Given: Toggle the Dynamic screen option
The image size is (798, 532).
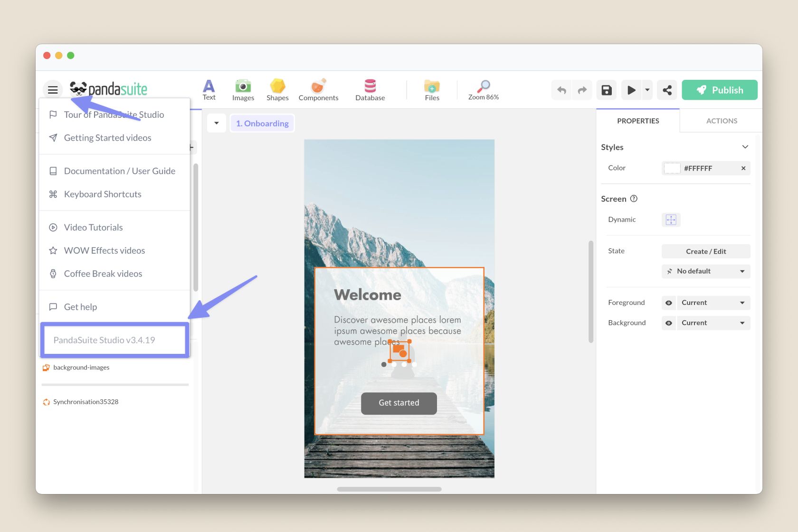Looking at the screenshot, I should (671, 220).
